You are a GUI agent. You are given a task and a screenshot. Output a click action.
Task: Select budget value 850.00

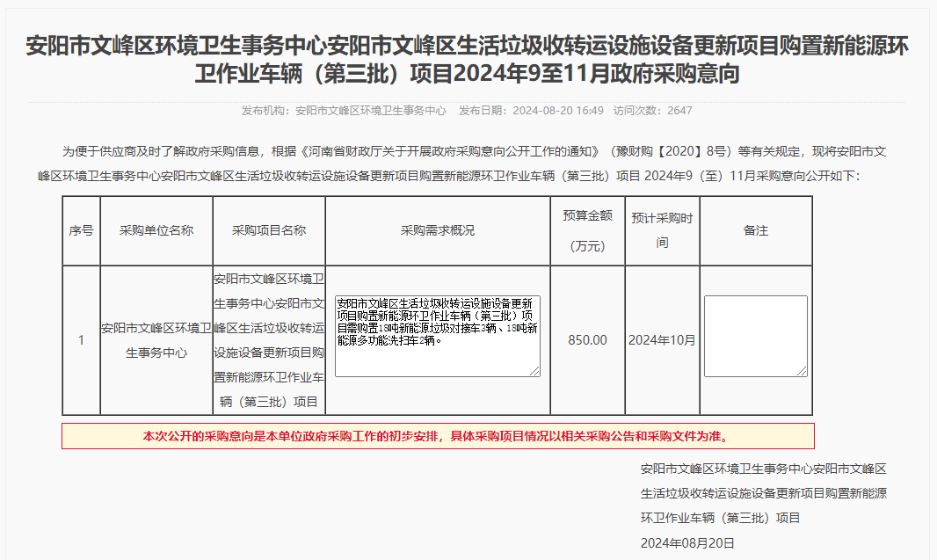587,340
